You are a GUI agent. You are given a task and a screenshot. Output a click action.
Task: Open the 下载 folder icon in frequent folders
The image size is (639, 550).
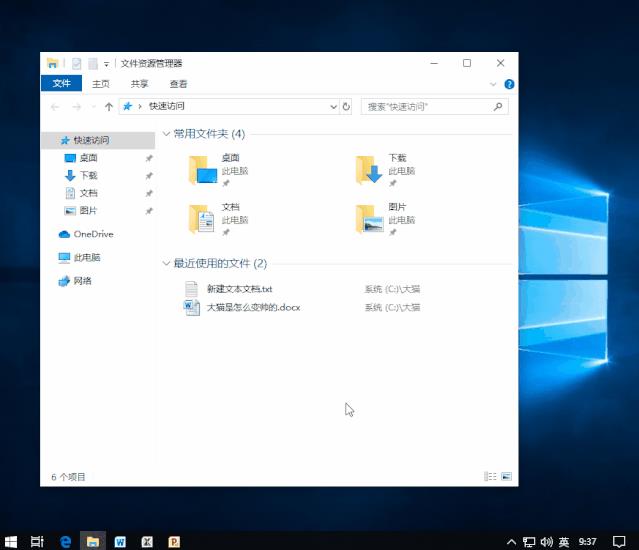(368, 170)
